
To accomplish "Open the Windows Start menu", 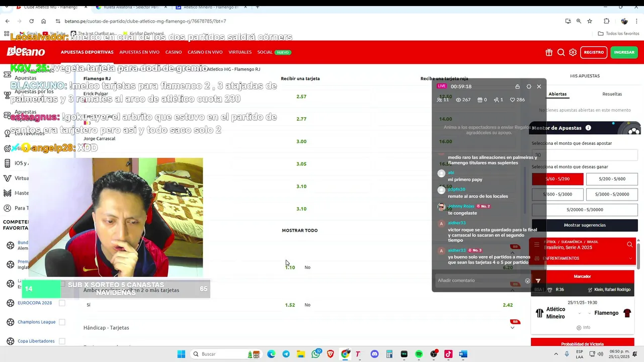I will pos(181,354).
